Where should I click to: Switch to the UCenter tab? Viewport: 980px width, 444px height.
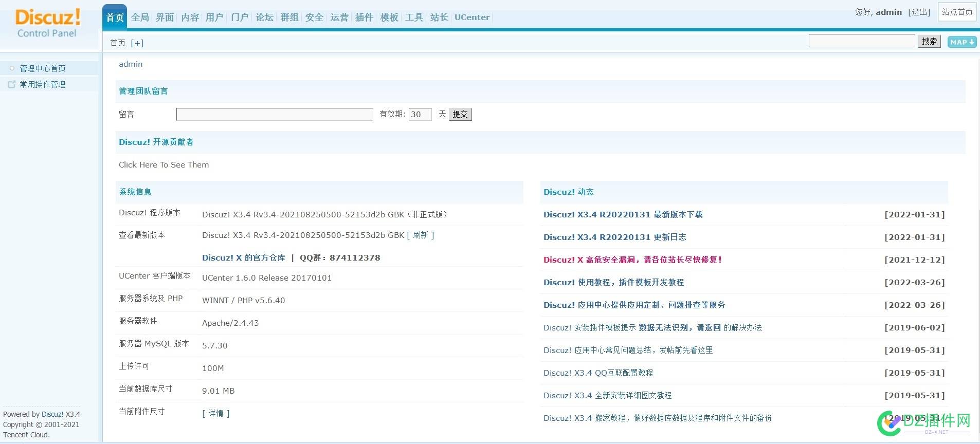click(x=472, y=17)
